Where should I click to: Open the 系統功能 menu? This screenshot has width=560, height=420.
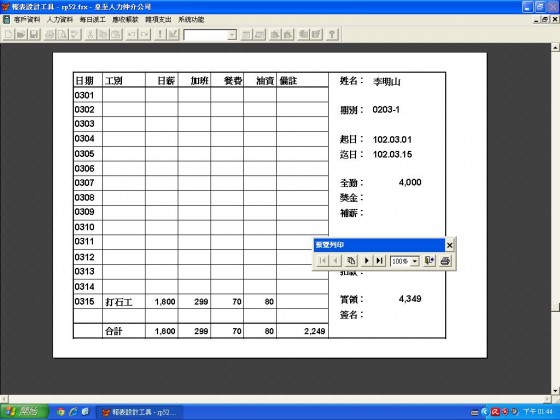tap(191, 20)
